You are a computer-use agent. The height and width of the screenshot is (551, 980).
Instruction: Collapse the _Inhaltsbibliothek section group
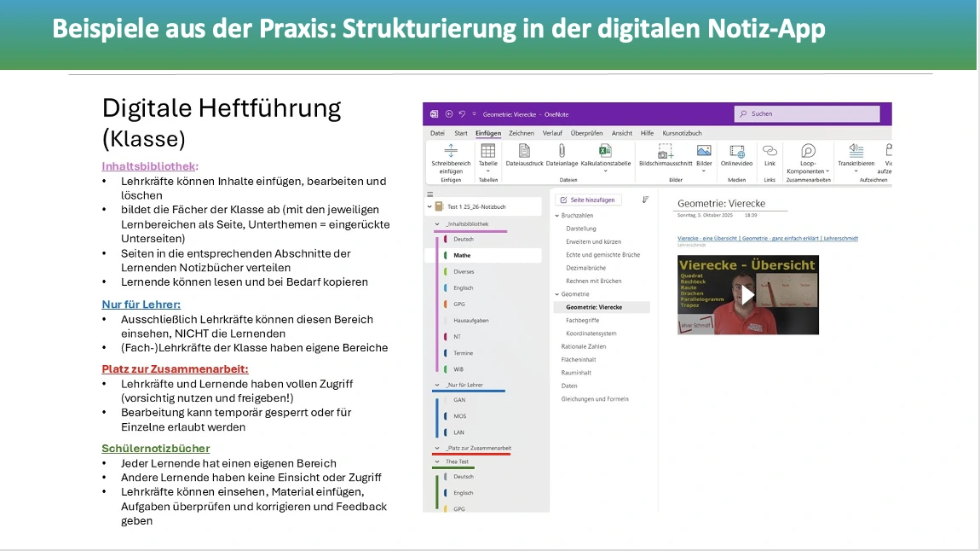point(437,223)
